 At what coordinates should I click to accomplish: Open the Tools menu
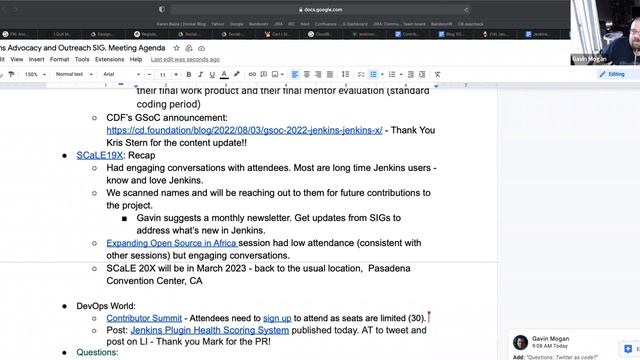(82, 59)
